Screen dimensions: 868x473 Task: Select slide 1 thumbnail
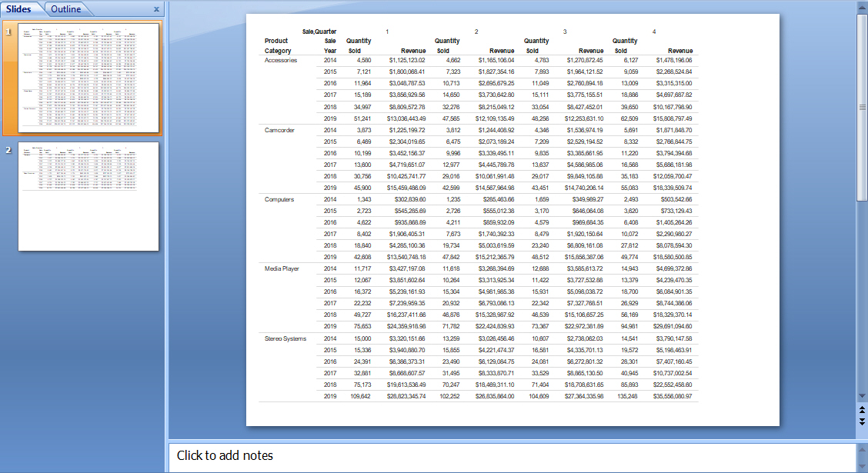click(x=88, y=78)
